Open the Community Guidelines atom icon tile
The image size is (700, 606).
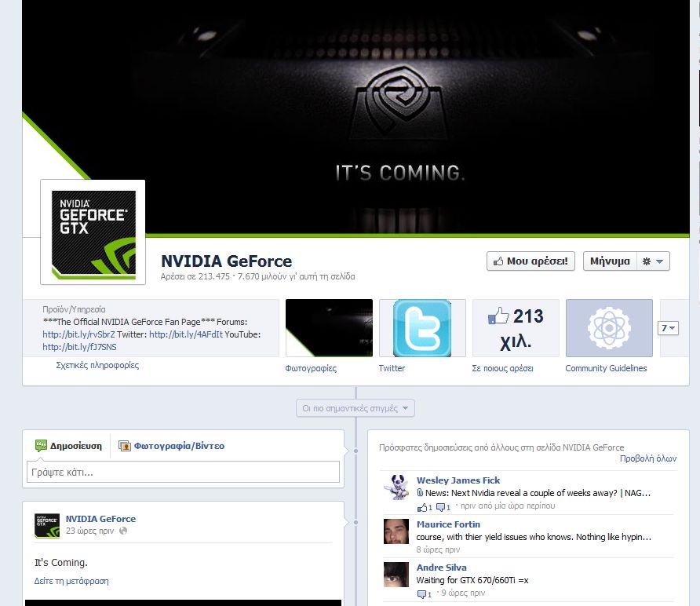click(x=609, y=328)
